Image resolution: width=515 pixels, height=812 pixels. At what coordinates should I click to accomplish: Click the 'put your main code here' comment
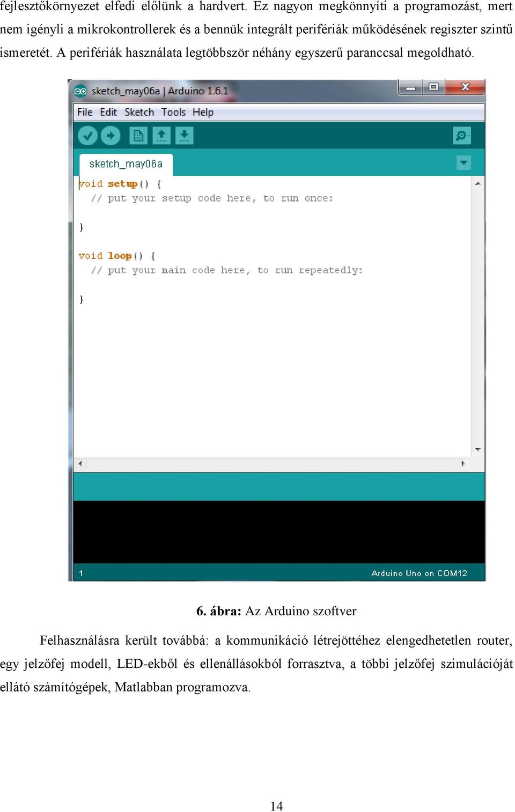click(227, 270)
